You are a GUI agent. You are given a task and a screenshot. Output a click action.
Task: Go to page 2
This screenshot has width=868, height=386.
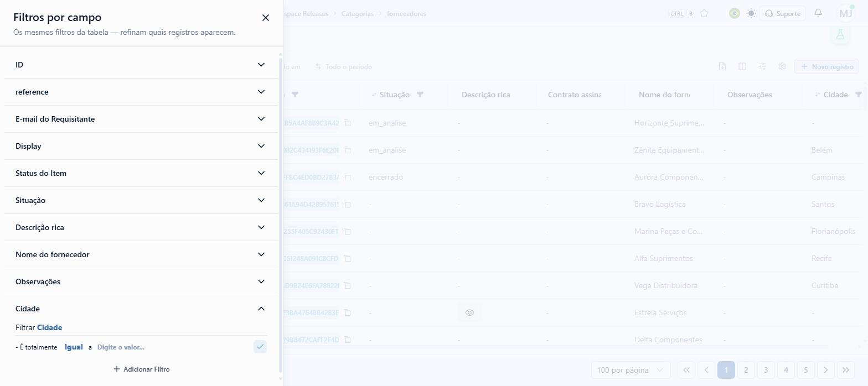[x=746, y=370]
